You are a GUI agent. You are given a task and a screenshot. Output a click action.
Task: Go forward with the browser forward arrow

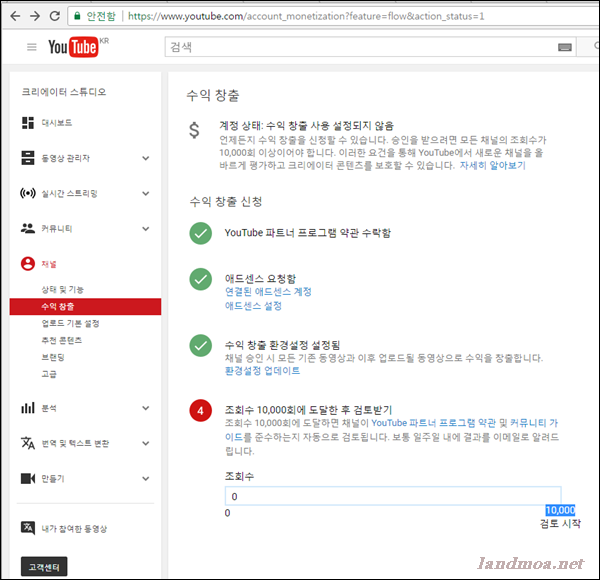click(x=35, y=16)
